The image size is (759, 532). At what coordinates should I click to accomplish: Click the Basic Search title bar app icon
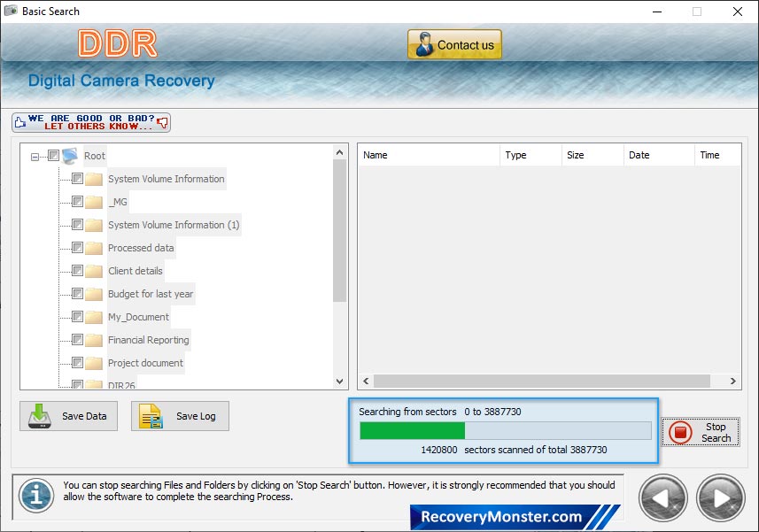[x=11, y=11]
